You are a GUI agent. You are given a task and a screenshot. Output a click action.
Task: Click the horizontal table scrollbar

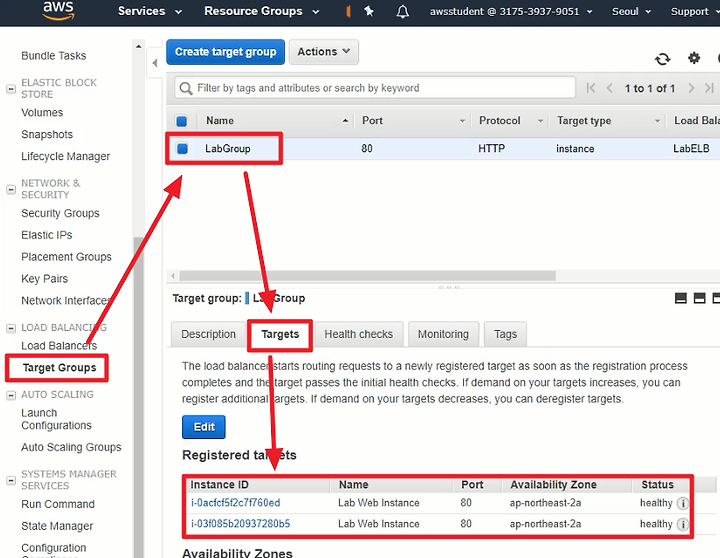pyautogui.click(x=367, y=276)
